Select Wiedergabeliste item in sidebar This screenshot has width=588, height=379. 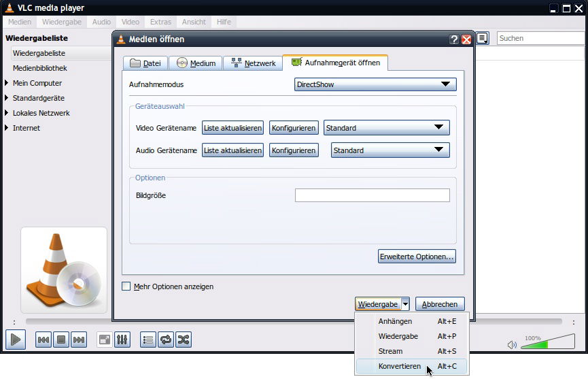point(61,53)
